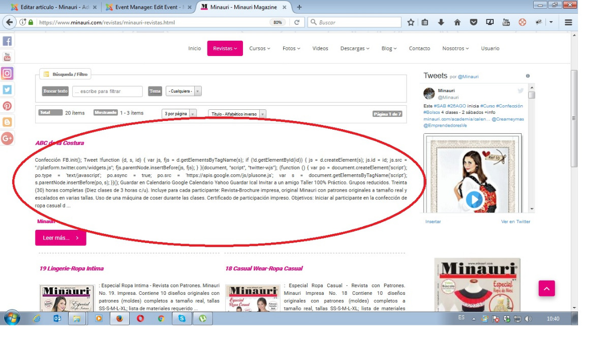This screenshot has width=610, height=364.
Task: Switch to the 'Event Manager: Edit Event' tab
Action: tap(148, 7)
